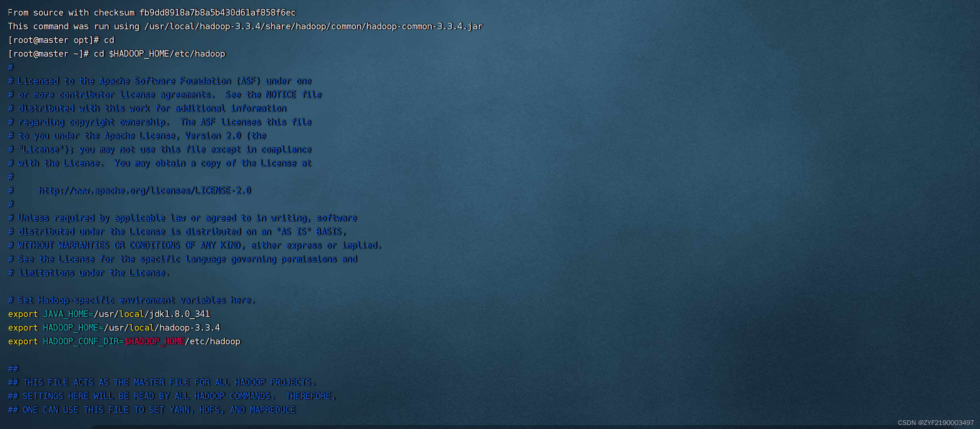Image resolution: width=980 pixels, height=429 pixels.
Task: Click the 'WITHOUT WARRANTIES OR CONDITIONS' line
Action: [x=195, y=245]
